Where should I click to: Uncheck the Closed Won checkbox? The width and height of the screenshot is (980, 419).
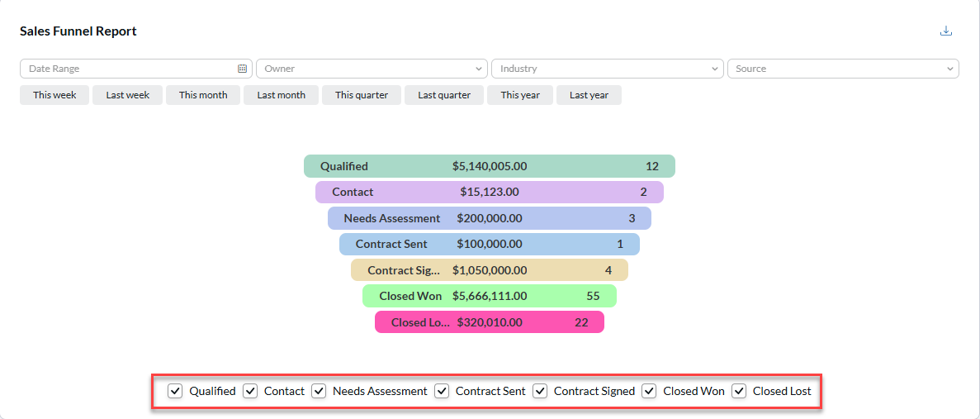(649, 391)
